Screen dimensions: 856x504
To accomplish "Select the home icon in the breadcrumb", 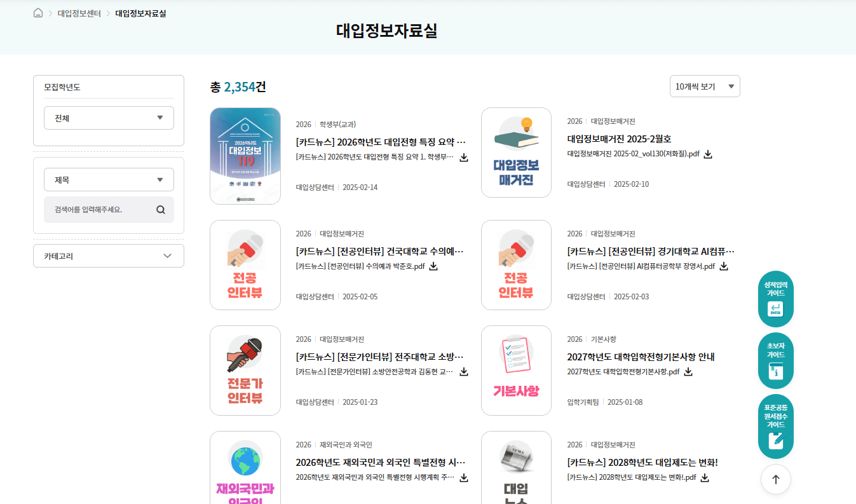I will pyautogui.click(x=37, y=11).
